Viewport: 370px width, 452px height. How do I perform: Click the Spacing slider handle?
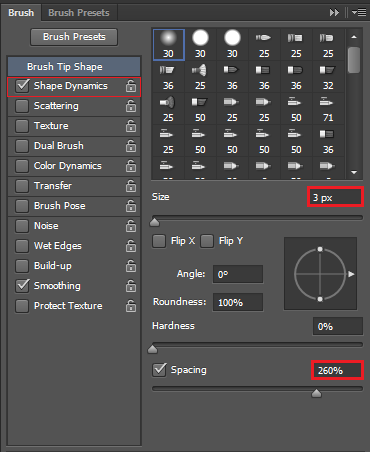coord(316,393)
